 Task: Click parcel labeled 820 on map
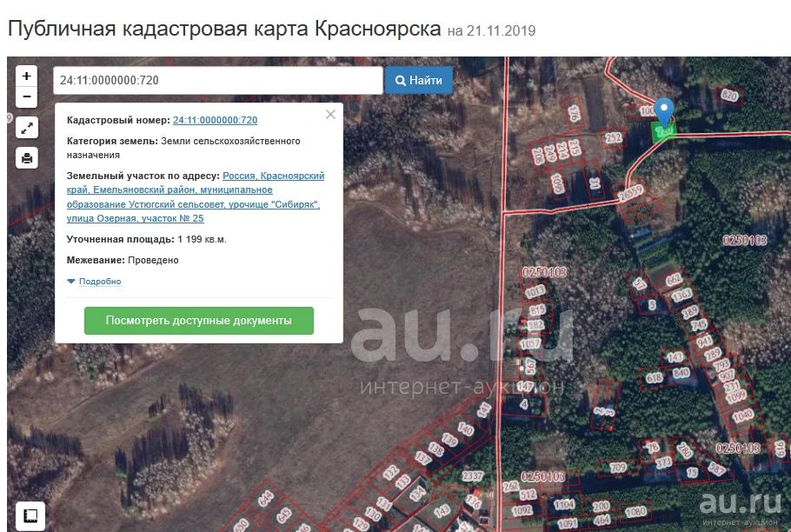click(729, 95)
